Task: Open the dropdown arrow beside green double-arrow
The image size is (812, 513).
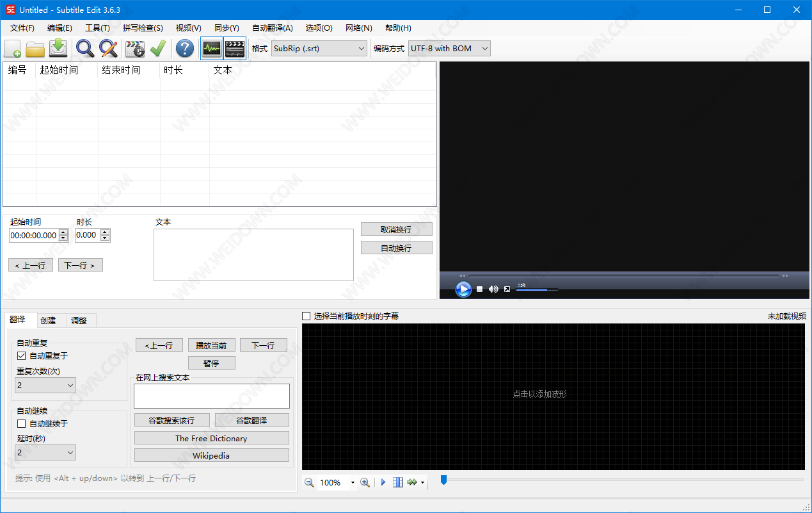Action: pyautogui.click(x=422, y=483)
